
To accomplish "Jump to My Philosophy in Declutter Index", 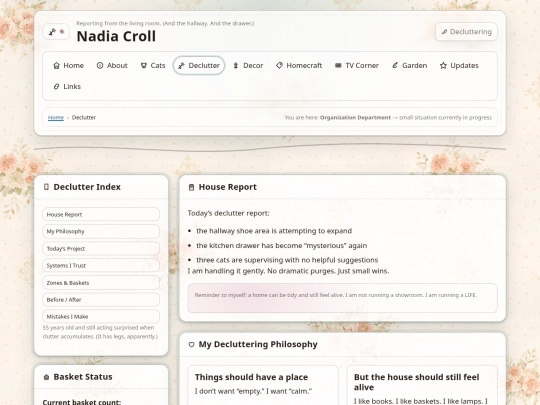I will pyautogui.click(x=101, y=231).
